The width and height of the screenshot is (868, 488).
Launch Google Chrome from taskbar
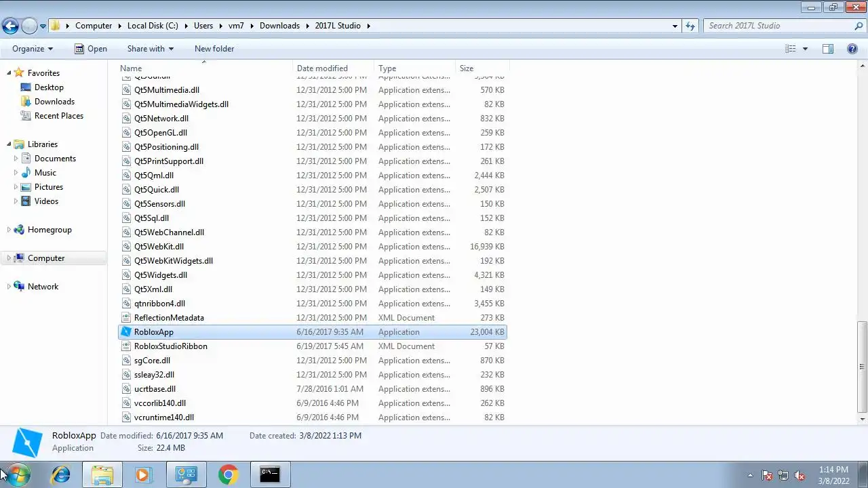pos(228,474)
